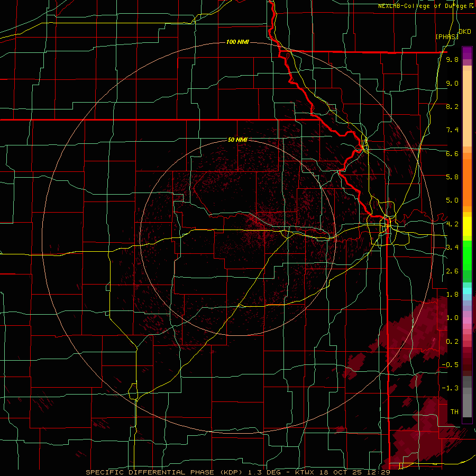Pick the purple segment atop the color bar
This screenshot has height=476, width=476.
click(467, 53)
